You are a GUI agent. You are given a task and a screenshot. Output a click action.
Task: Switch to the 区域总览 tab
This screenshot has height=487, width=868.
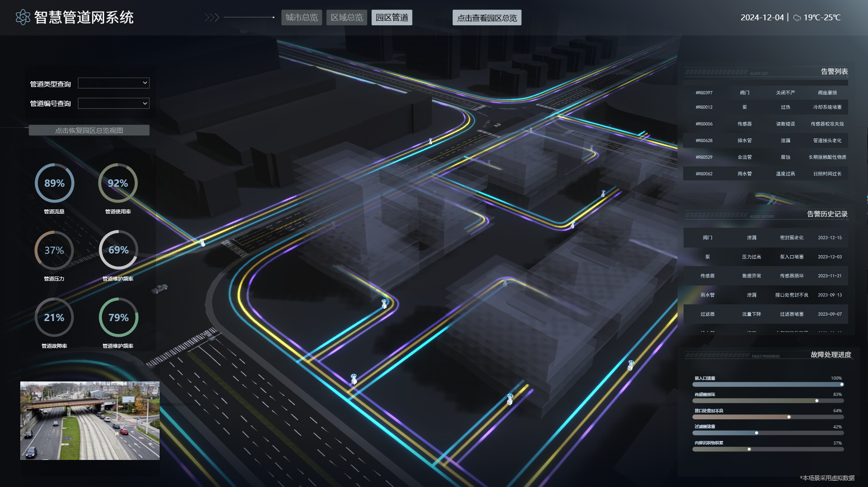(347, 18)
